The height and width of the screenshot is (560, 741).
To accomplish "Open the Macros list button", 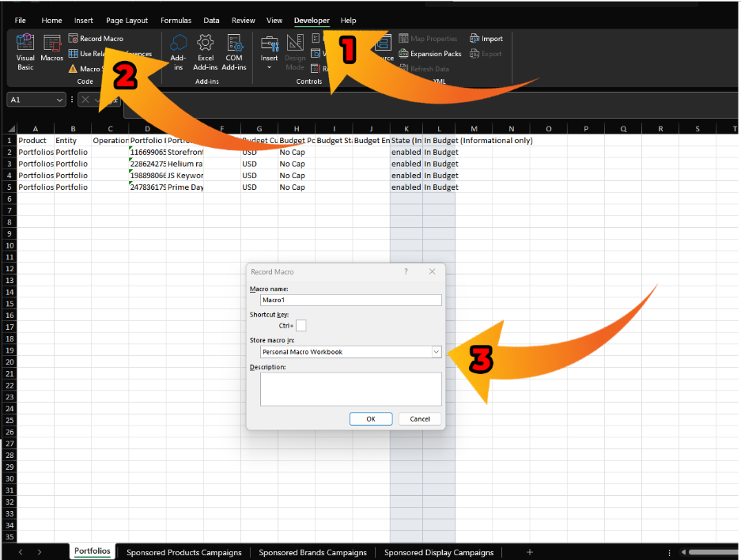I will [x=51, y=48].
